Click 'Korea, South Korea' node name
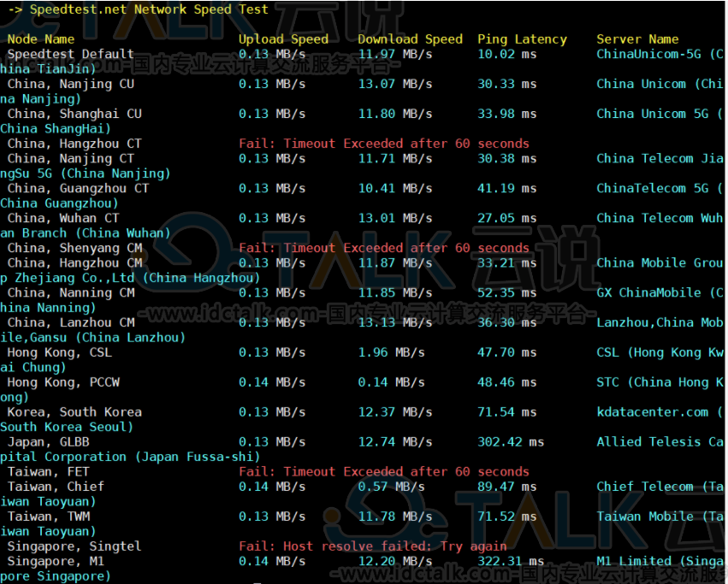The width and height of the screenshot is (728, 584). tap(74, 412)
